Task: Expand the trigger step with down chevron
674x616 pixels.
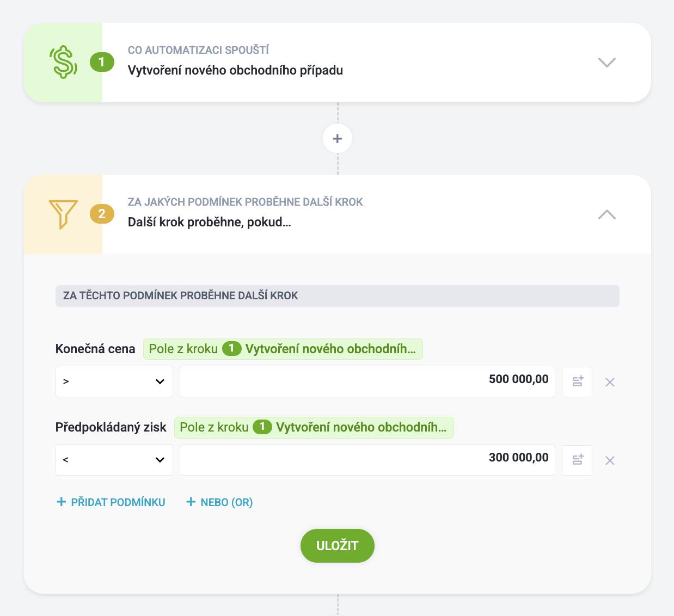Action: tap(606, 62)
